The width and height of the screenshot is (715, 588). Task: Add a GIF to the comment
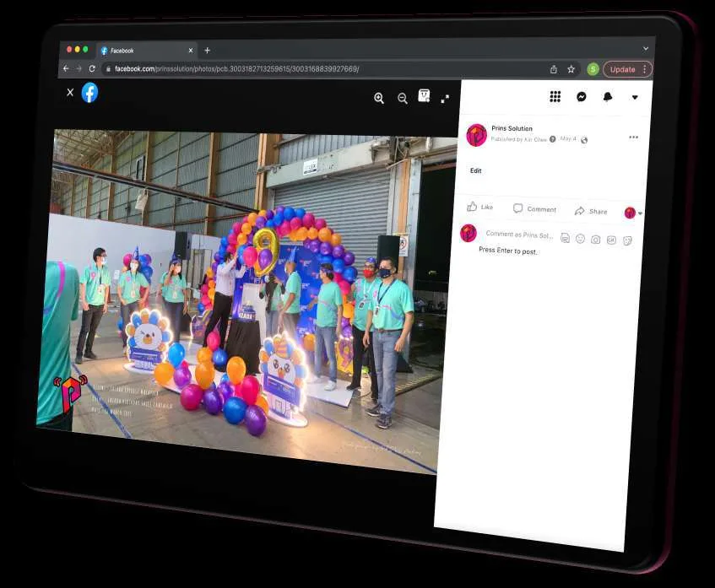coord(611,240)
